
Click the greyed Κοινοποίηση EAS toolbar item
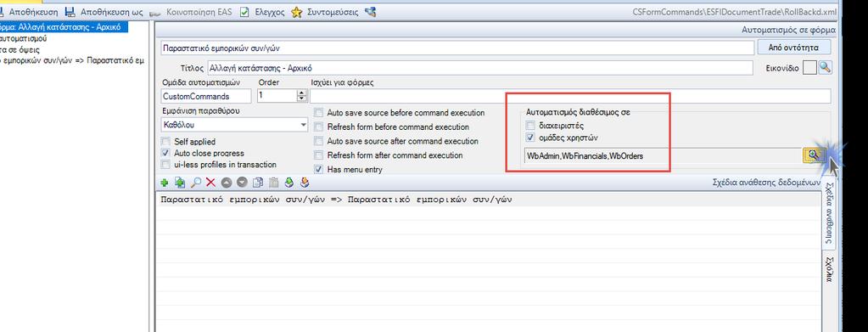click(192, 12)
